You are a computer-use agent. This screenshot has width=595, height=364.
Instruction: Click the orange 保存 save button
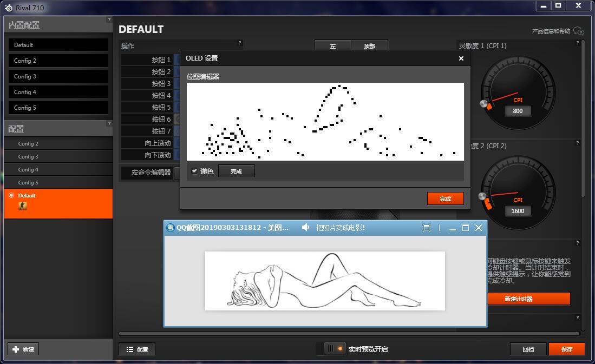coord(566,349)
